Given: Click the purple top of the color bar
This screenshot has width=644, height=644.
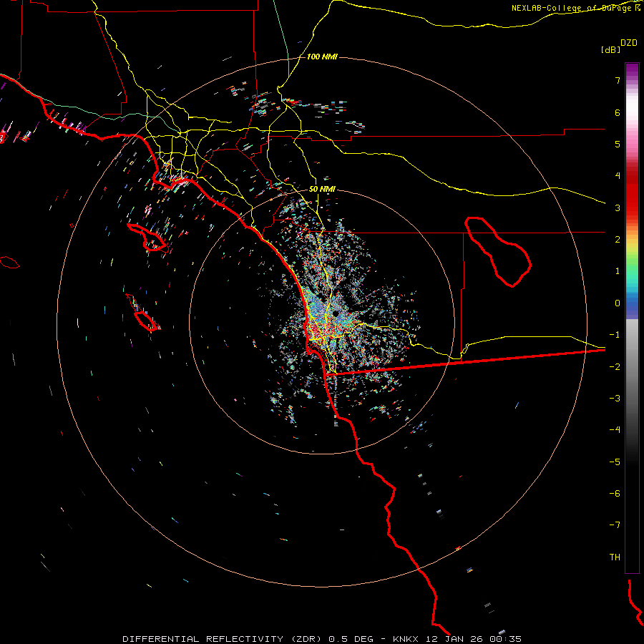Looking at the screenshot, I should pyautogui.click(x=632, y=70).
